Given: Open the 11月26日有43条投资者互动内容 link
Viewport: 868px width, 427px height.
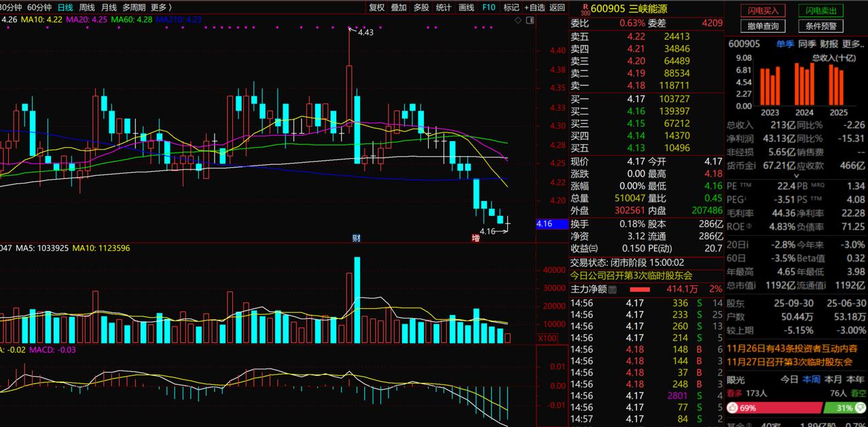Looking at the screenshot, I should coord(792,348).
